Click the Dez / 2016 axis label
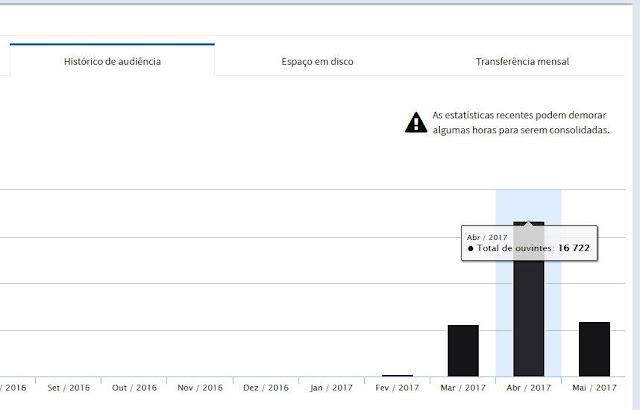Image resolution: width=640 pixels, height=410 pixels. click(266, 388)
